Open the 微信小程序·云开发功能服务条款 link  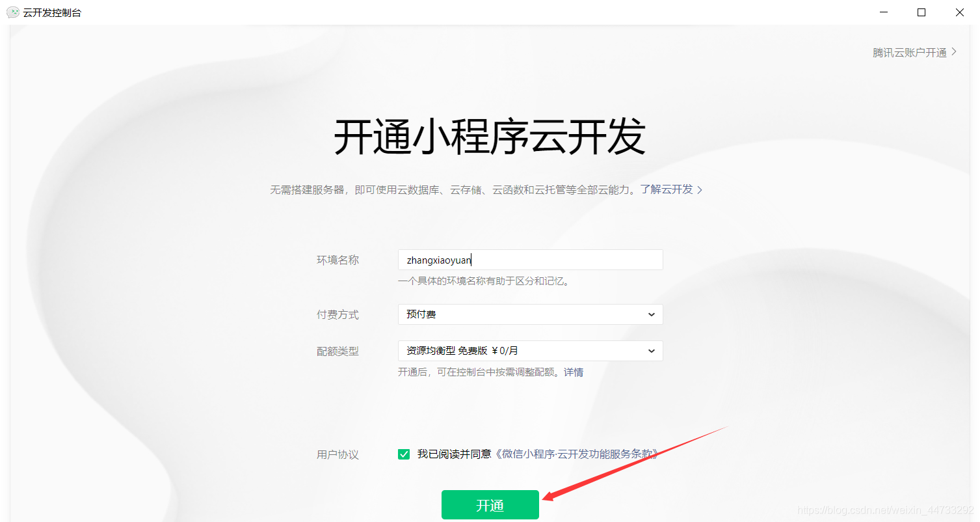[576, 454]
